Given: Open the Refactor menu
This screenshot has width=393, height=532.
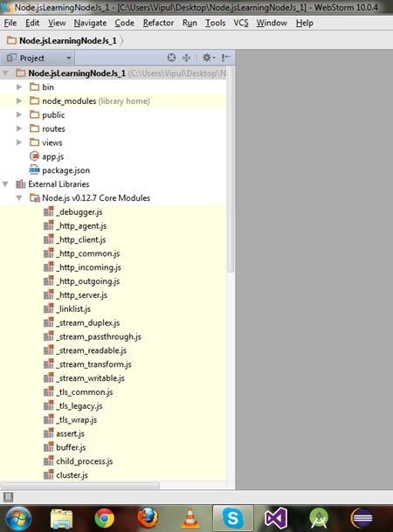Looking at the screenshot, I should (x=158, y=23).
